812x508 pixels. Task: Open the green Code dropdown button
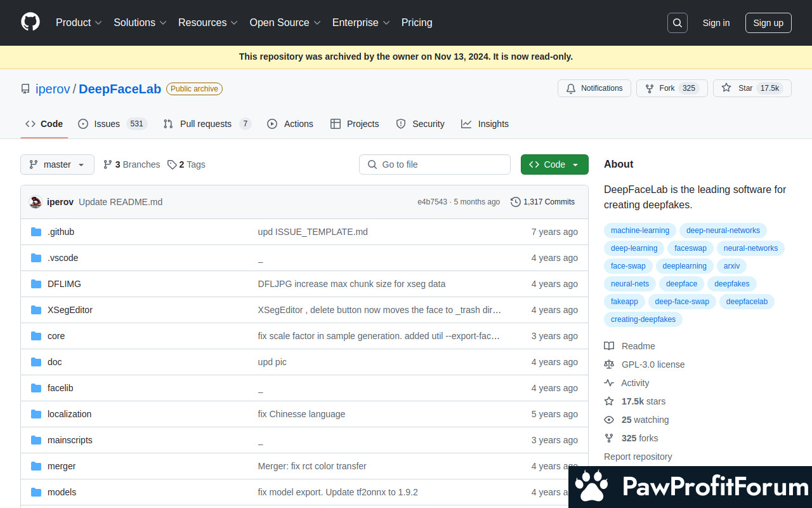tap(554, 164)
